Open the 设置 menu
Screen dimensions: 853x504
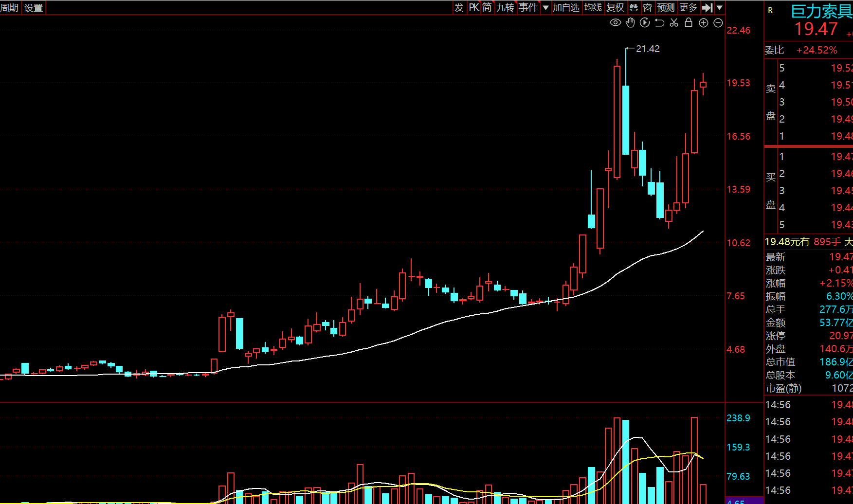coord(34,8)
